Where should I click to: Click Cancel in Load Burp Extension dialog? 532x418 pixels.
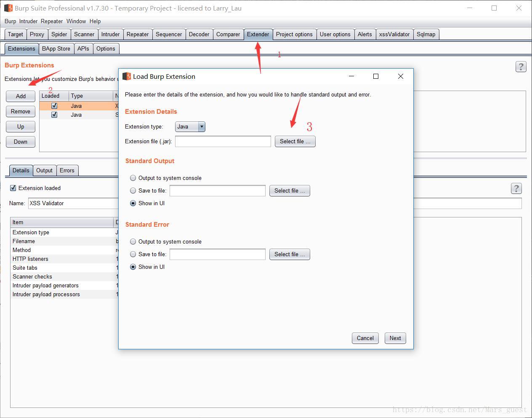pos(365,338)
